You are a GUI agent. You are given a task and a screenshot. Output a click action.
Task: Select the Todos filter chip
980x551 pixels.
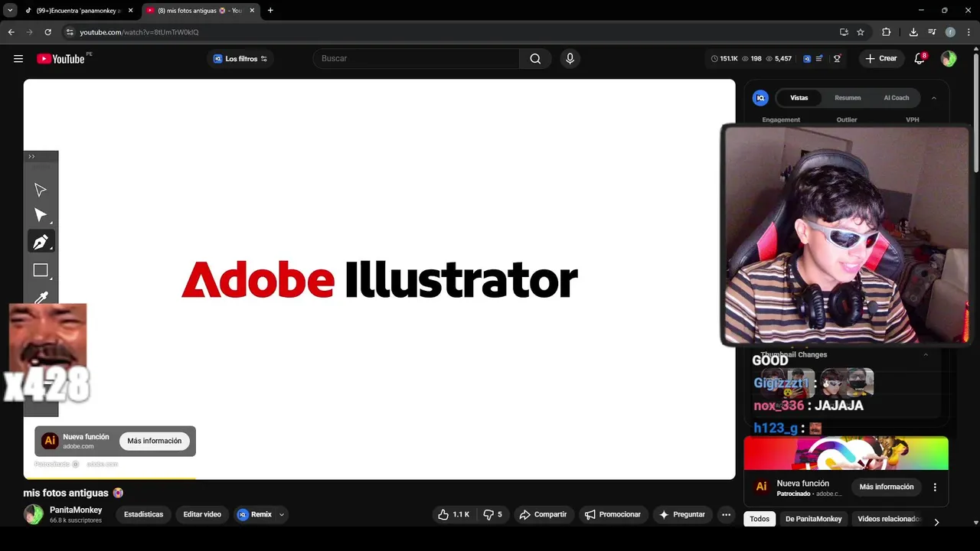tap(759, 519)
